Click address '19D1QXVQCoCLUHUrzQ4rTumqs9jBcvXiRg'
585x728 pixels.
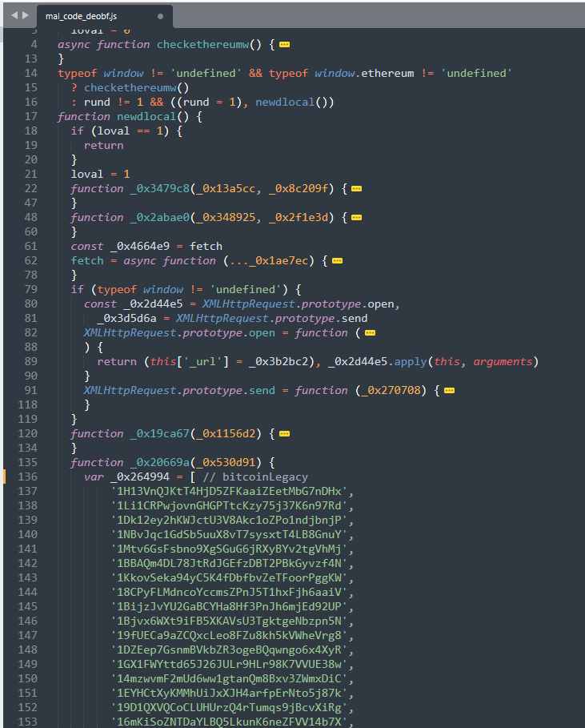pos(229,707)
